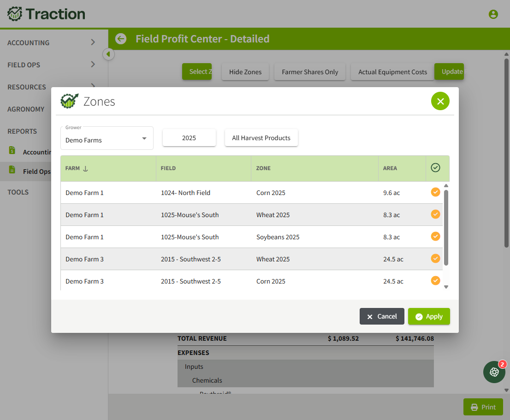Screen dimensions: 510x420
Task: Uncheck Soybeans 2025 Mouse's South zone
Action: pos(435,237)
